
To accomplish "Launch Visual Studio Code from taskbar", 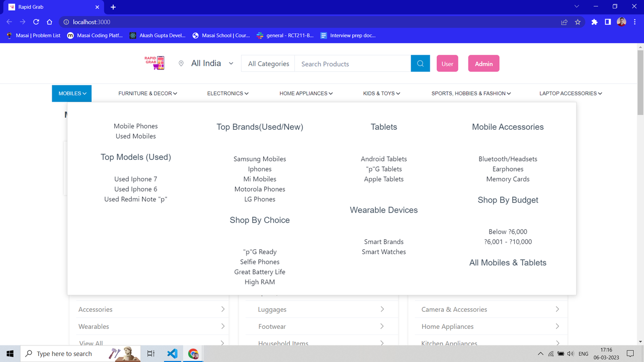I will [172, 353].
